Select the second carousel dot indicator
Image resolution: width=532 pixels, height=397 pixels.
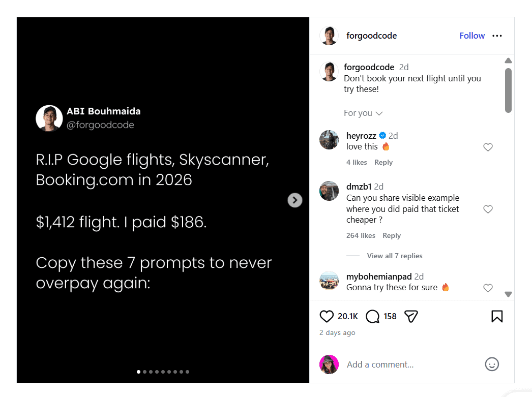[x=144, y=372]
